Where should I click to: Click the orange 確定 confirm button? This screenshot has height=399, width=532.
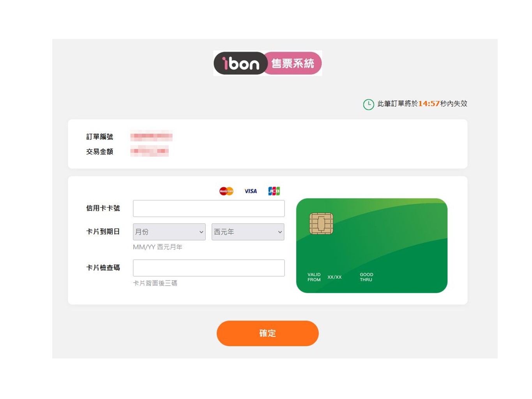click(x=267, y=333)
